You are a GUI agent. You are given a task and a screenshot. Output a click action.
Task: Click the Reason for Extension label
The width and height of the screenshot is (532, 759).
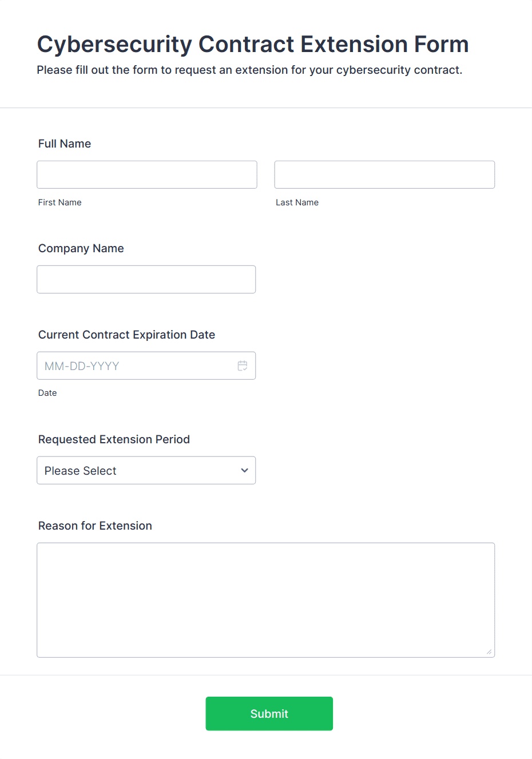click(x=95, y=526)
